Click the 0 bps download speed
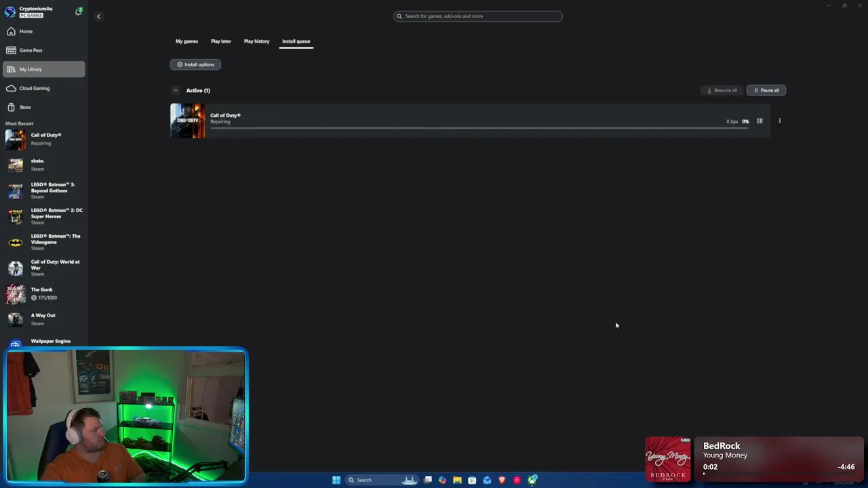This screenshot has height=488, width=868. tap(732, 121)
